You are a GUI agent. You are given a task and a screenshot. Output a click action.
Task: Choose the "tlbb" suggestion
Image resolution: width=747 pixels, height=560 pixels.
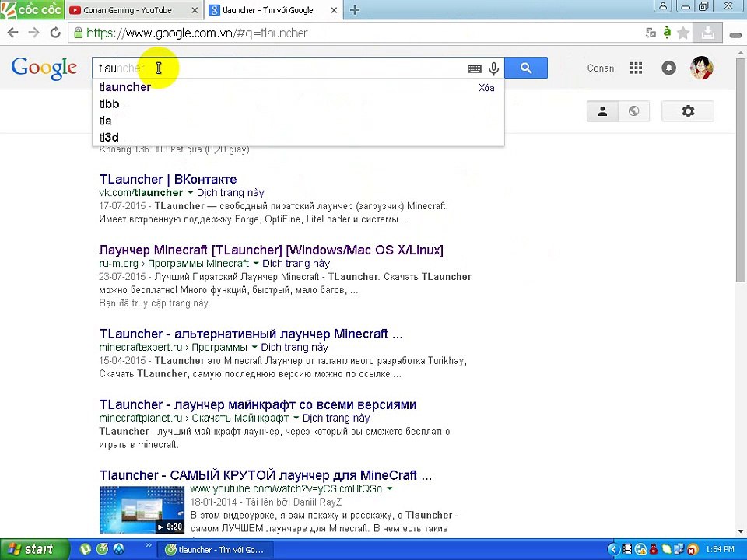pyautogui.click(x=109, y=103)
